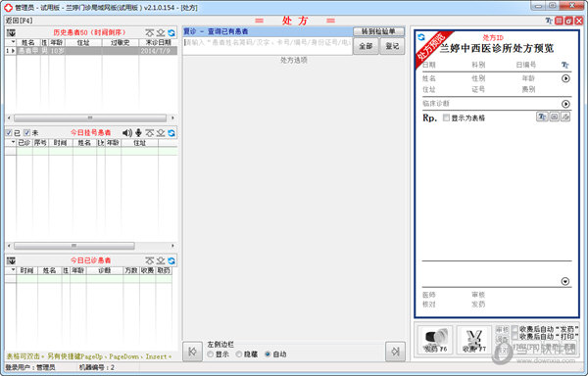The image size is (588, 376).
Task: Click the 处方选项 label
Action: point(294,60)
